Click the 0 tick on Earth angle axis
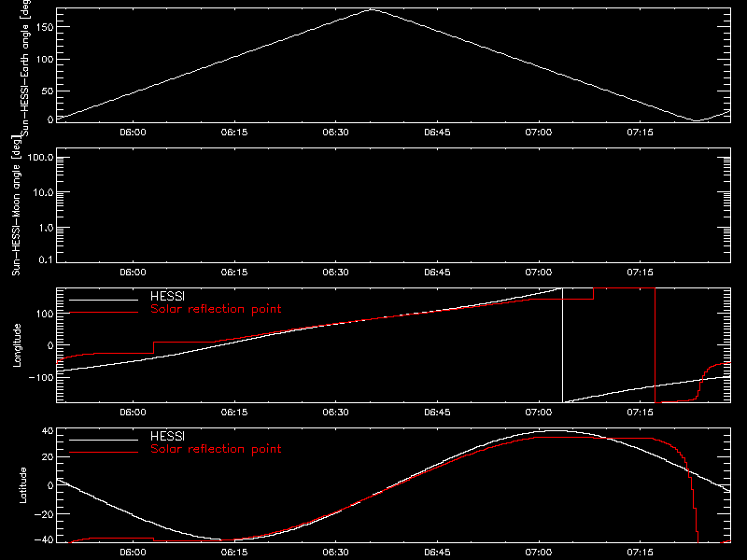This screenshot has width=747, height=560. click(50, 119)
